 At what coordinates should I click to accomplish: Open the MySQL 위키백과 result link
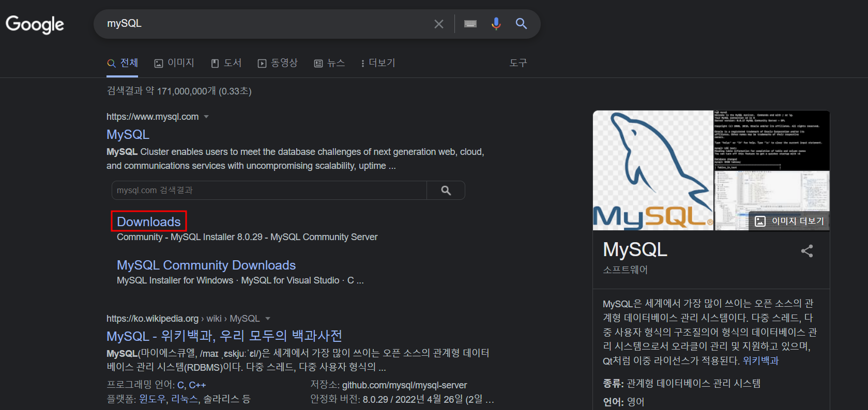[224, 336]
